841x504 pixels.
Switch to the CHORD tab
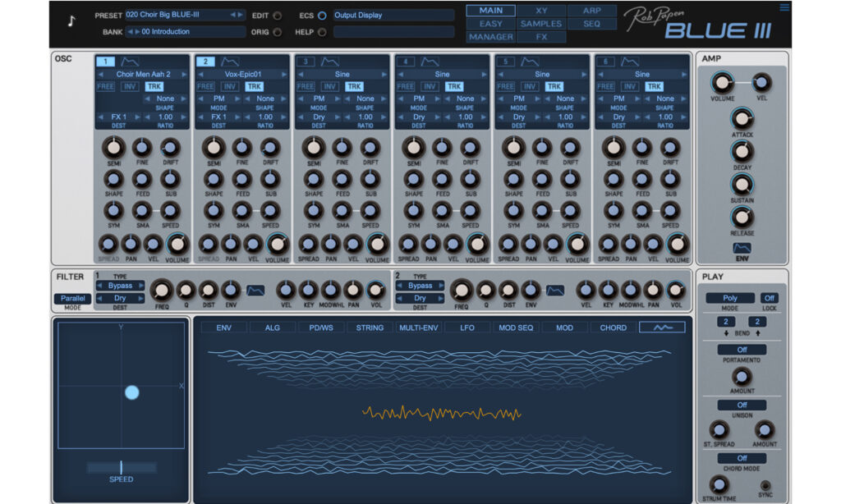click(613, 327)
